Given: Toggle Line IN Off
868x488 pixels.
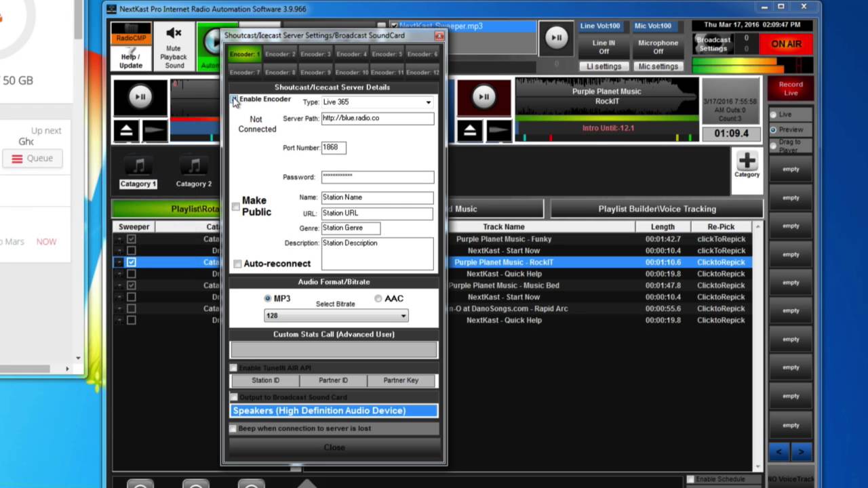Looking at the screenshot, I should tap(604, 47).
